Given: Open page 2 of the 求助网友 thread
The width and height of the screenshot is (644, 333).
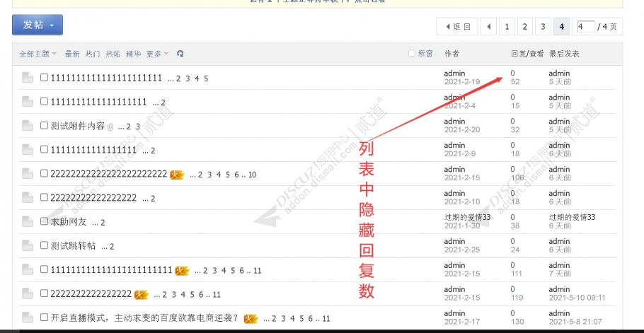Looking at the screenshot, I should click(x=103, y=223).
